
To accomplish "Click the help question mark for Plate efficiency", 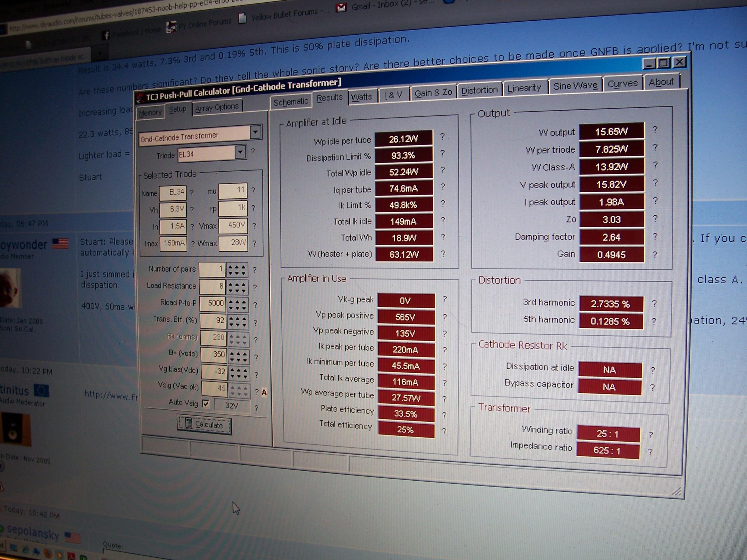I will point(444,415).
